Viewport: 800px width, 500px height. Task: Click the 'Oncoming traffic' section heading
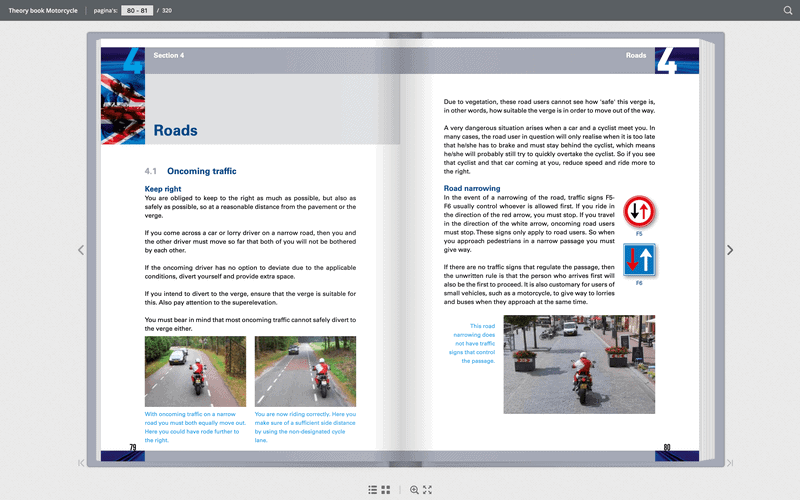[202, 171]
